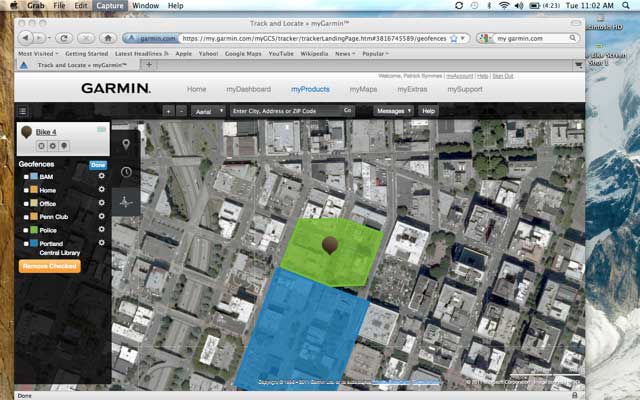Click the Sign Out link

503,76
